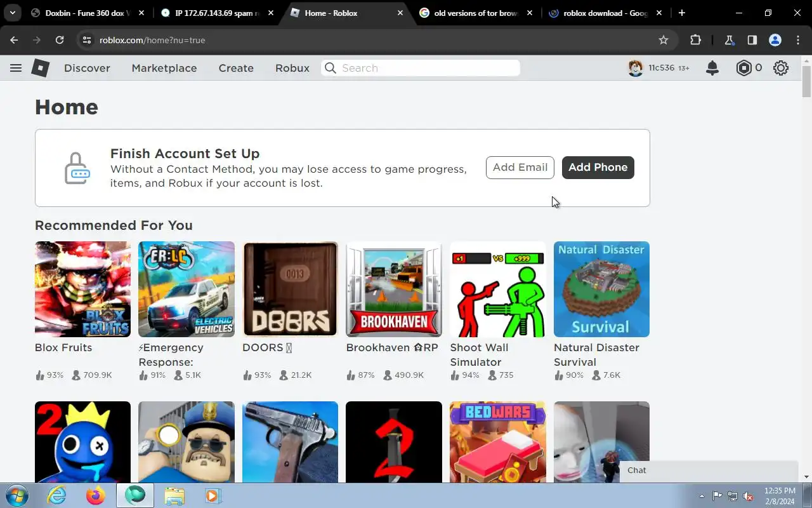Open the browser extensions puzzle icon

coord(695,40)
